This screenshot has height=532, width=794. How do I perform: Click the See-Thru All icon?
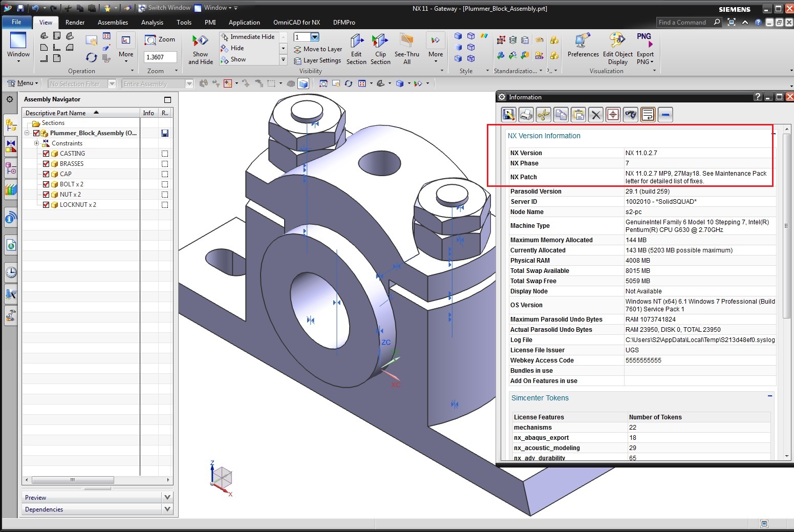pyautogui.click(x=407, y=50)
